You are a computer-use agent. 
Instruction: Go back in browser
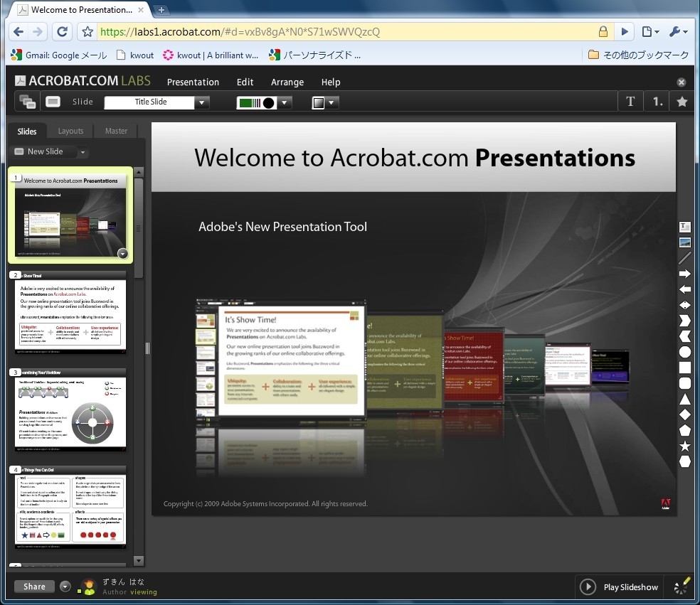point(18,32)
